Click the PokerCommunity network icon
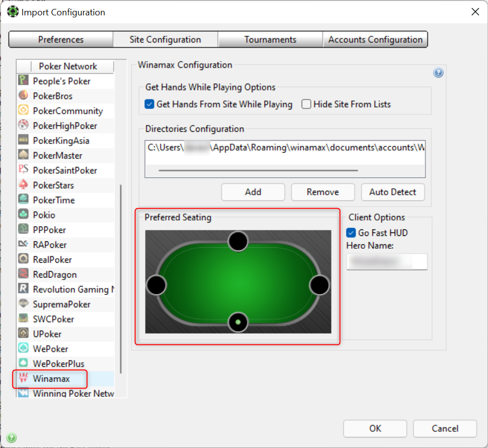The height and width of the screenshot is (448, 488). pyautogui.click(x=23, y=110)
